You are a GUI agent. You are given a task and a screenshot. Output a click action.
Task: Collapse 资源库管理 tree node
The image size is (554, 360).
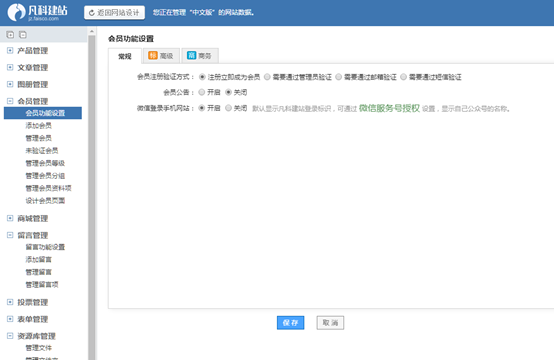[10, 336]
